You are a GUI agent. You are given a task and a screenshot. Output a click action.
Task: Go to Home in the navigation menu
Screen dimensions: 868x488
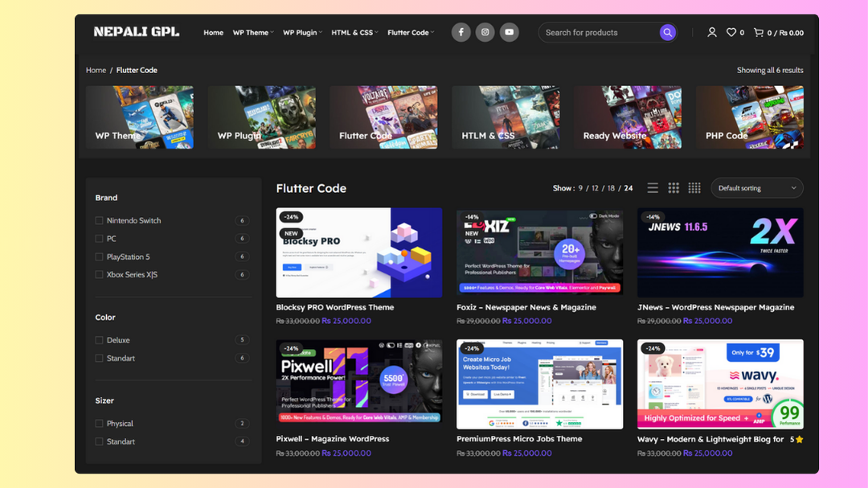[213, 33]
